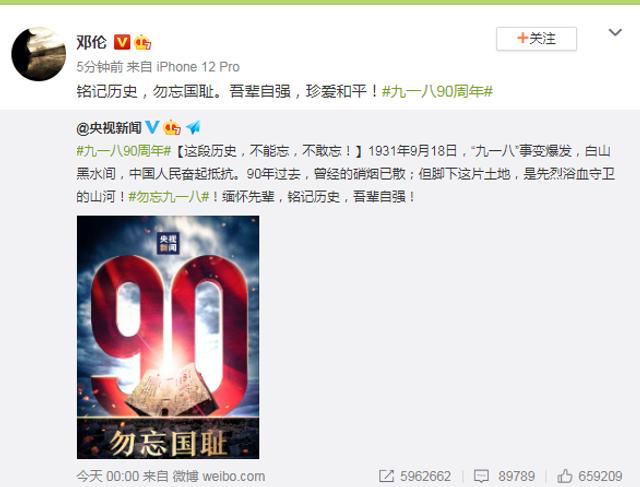Click the paper plane icon after 央视新闻
The image size is (640, 487).
click(193, 127)
